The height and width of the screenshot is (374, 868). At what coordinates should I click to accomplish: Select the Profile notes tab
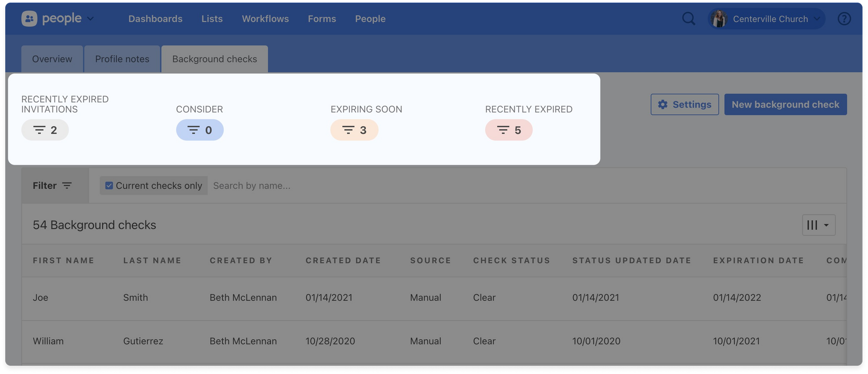tap(122, 59)
